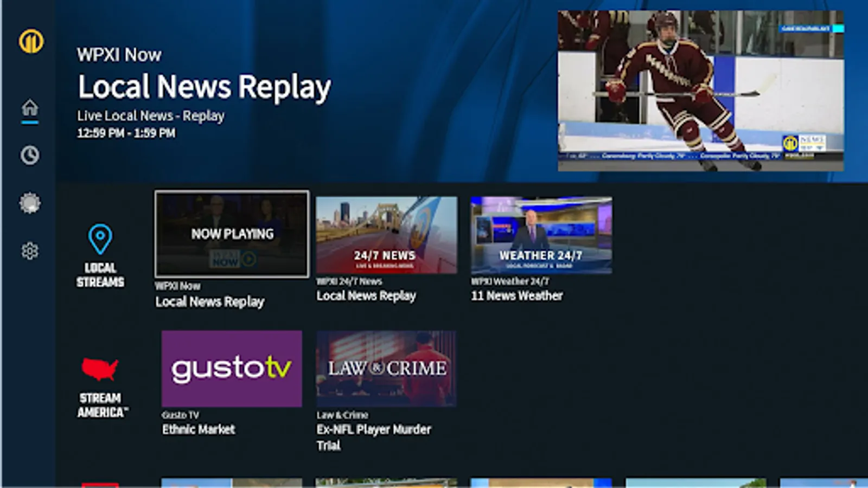Click WPXI Now label under Now Playing card
Viewport: 868px width, 488px height.
(x=178, y=286)
